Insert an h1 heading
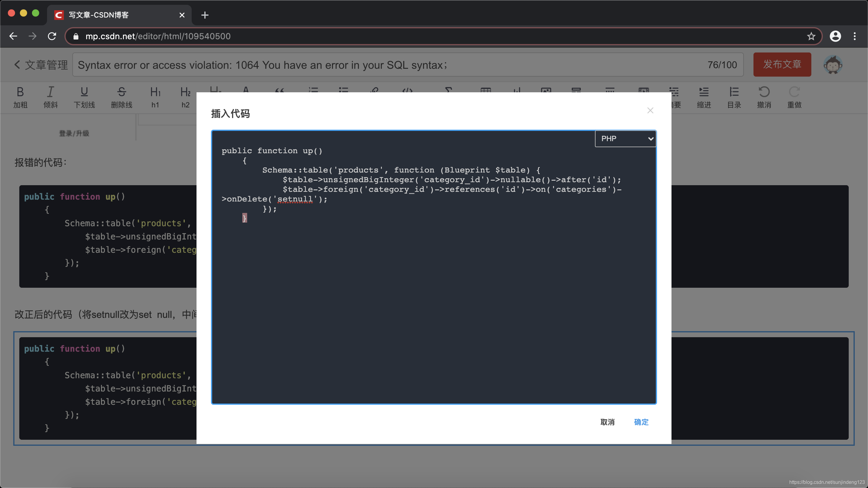Viewport: 868px width, 488px height. point(155,97)
